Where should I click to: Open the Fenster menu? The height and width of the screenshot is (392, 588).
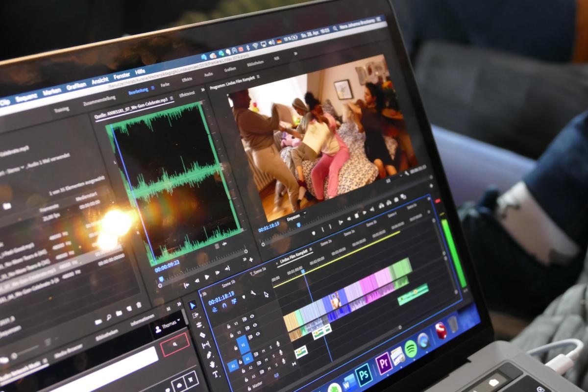122,76
